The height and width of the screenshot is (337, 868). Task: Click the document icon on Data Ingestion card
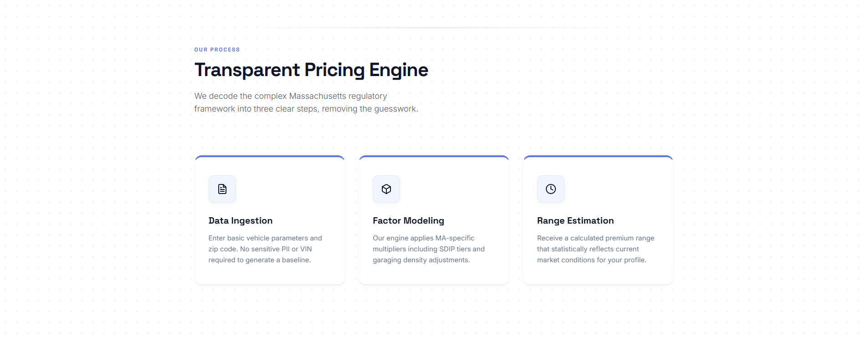pos(222,189)
